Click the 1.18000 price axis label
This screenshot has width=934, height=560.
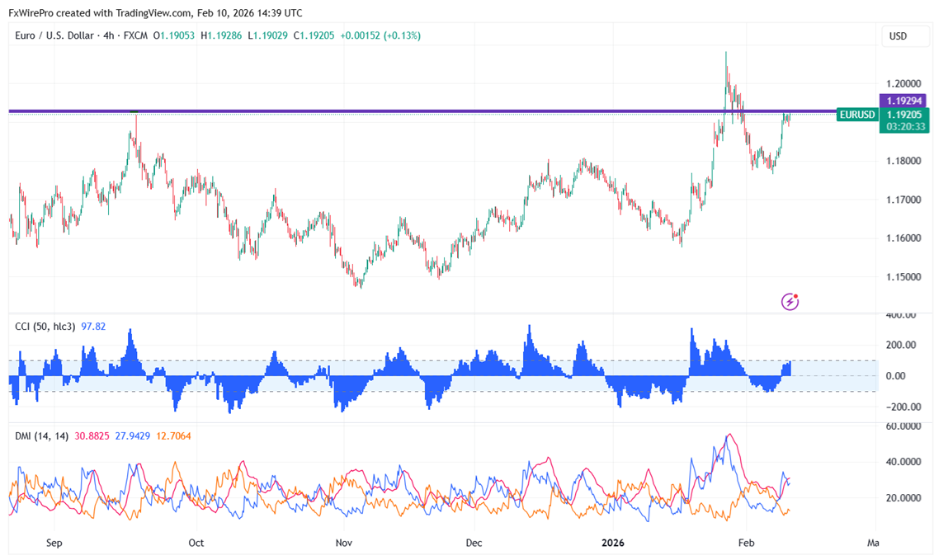point(903,161)
